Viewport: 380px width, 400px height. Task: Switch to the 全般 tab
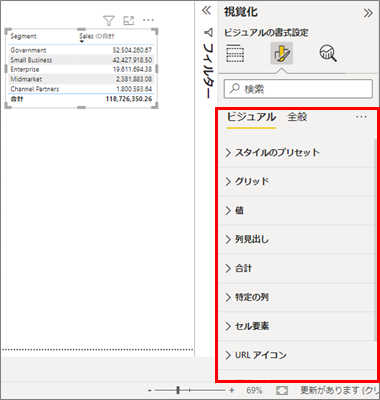(x=297, y=117)
